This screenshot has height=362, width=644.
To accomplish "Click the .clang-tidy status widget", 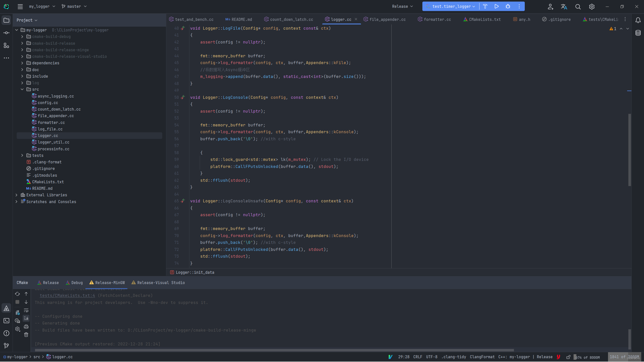I will [454, 357].
